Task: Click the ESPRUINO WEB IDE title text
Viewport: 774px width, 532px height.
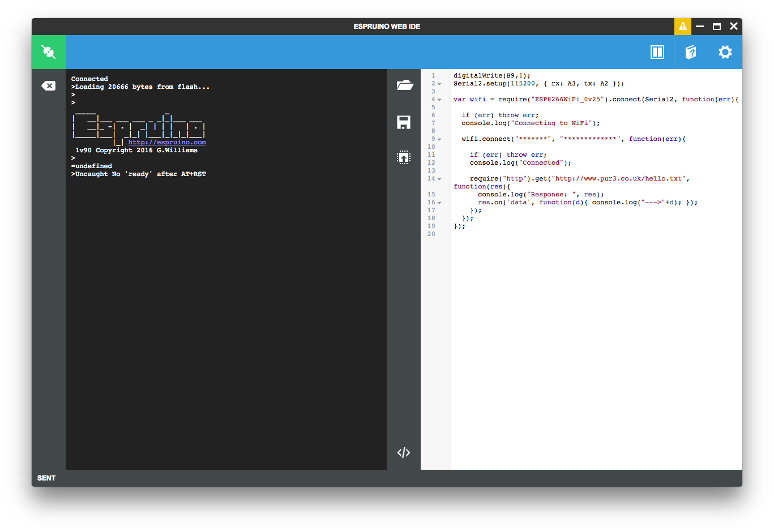Action: 387,27
